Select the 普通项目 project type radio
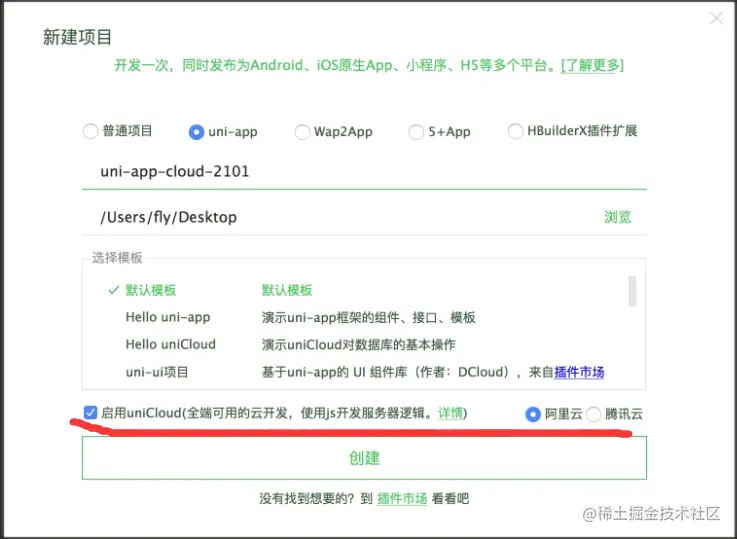The width and height of the screenshot is (737, 539). pyautogui.click(x=90, y=131)
